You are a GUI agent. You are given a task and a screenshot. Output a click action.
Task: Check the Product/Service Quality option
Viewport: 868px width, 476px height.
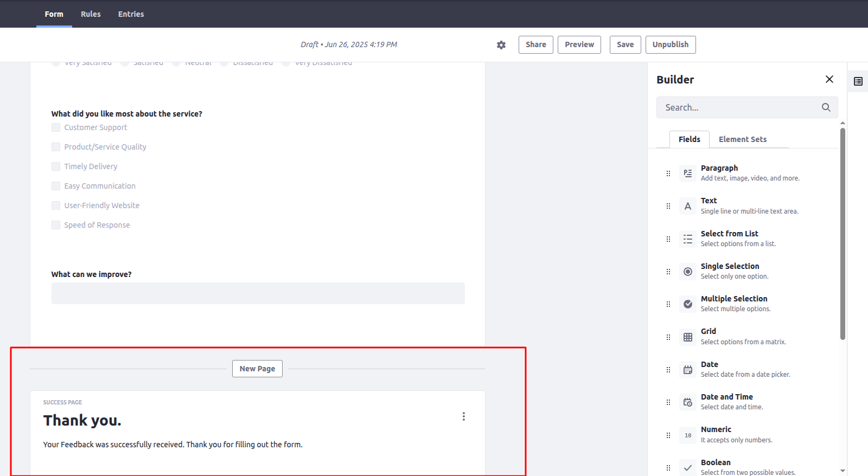point(56,147)
